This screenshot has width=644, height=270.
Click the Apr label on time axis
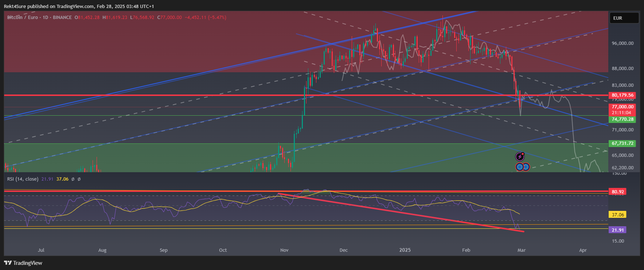(x=583, y=250)
